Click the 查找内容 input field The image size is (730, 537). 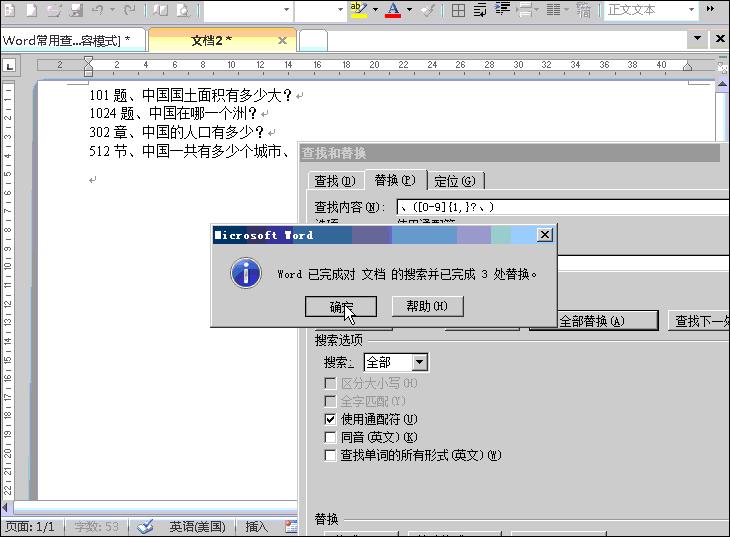pyautogui.click(x=563, y=207)
